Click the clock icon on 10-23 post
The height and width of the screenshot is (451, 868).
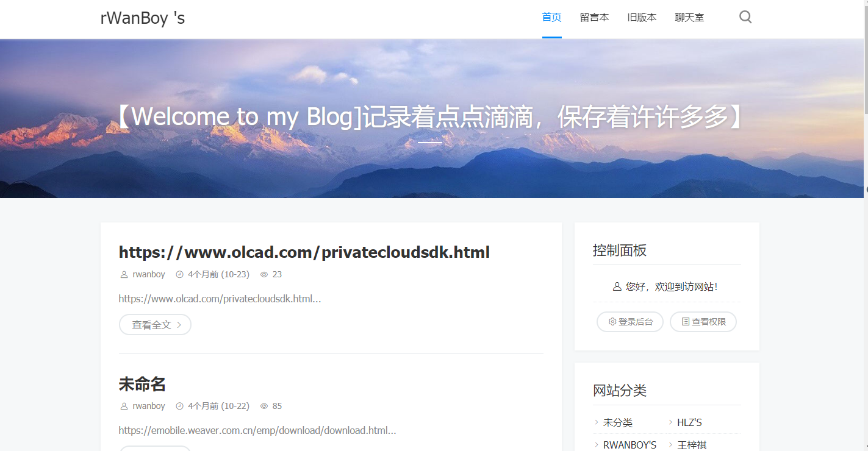[179, 274]
